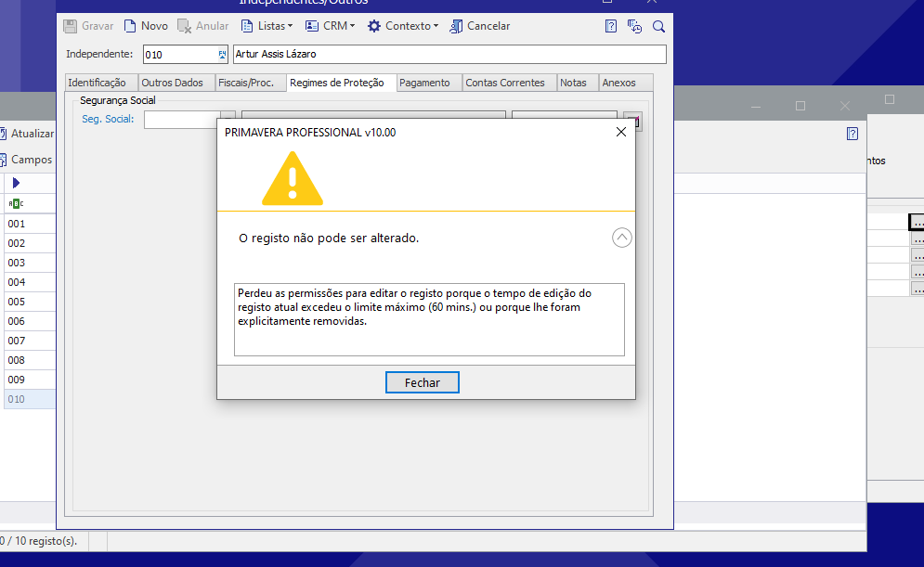Select row 006 in the list
The image size is (924, 567).
click(30, 321)
